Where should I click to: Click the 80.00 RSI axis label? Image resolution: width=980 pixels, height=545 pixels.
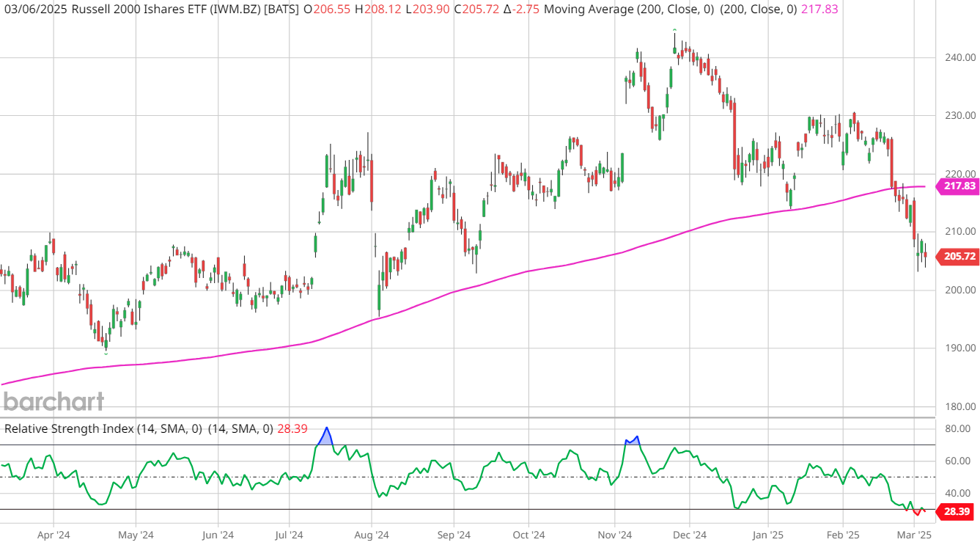point(957,428)
